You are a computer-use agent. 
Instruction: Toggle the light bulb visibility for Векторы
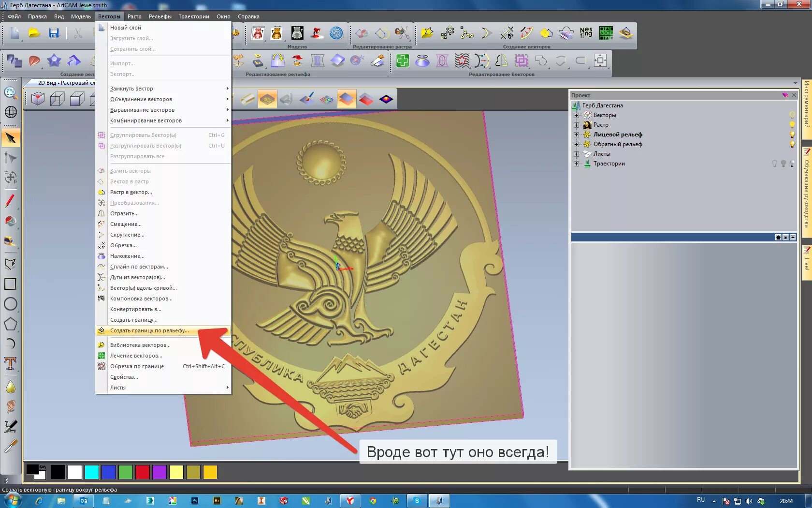pos(792,115)
